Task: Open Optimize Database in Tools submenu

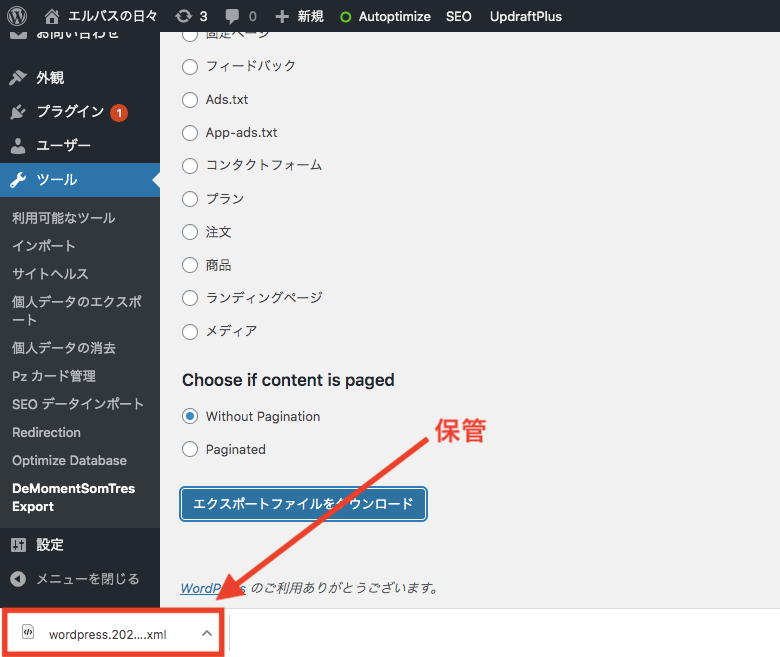Action: pos(69,461)
